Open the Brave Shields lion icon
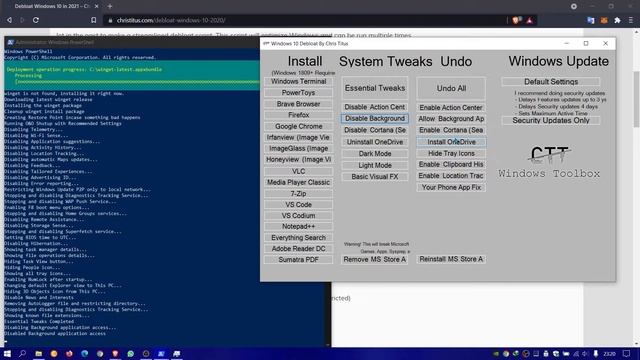This screenshot has width=640, height=360. click(516, 20)
